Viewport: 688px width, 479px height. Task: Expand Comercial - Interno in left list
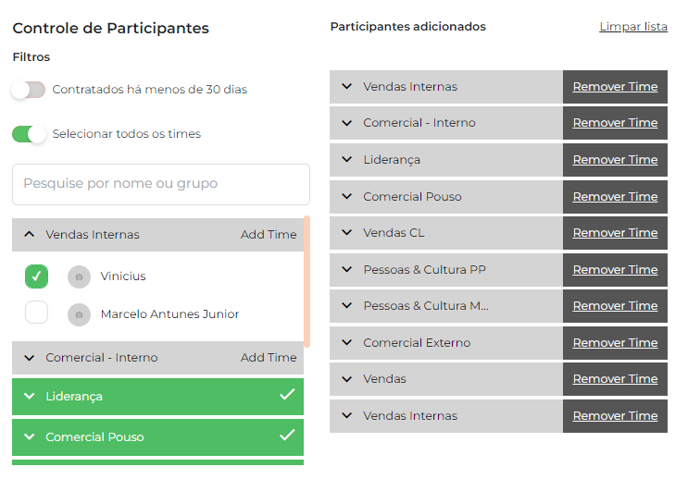tap(29, 358)
